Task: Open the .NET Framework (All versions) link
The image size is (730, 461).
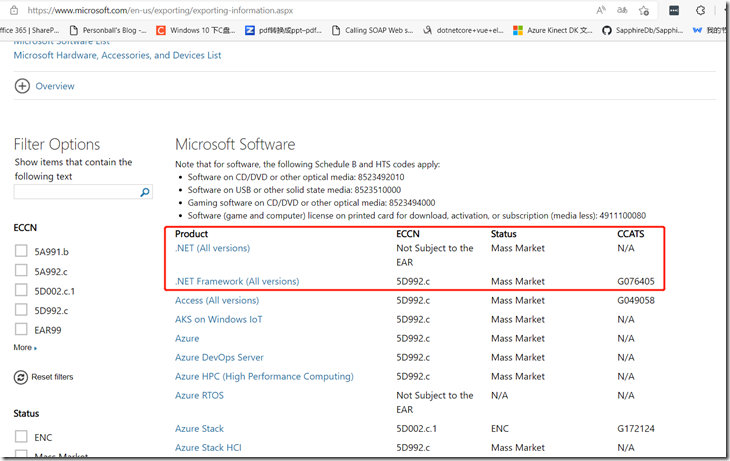Action: [x=237, y=282]
